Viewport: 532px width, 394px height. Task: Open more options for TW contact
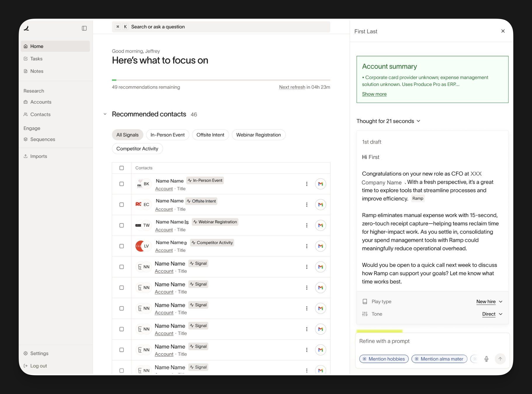pos(307,225)
